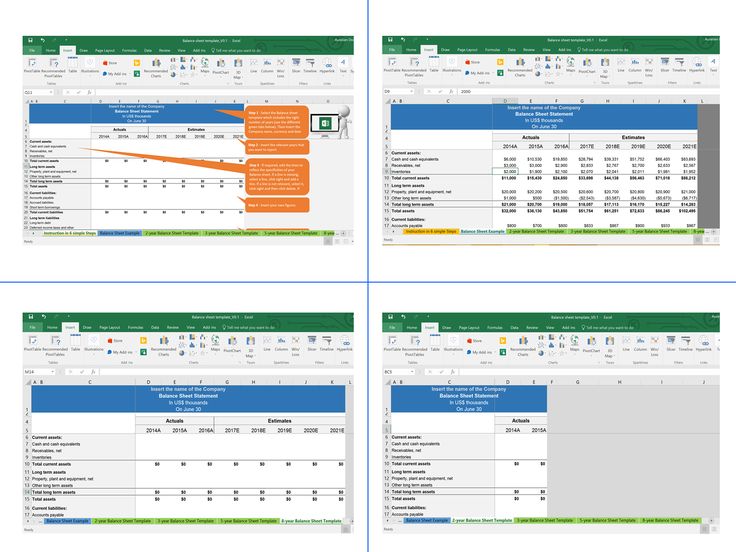Click Undo icon in the orange-callout instructions window
Screen dimensions: 736x552
coord(42,40)
